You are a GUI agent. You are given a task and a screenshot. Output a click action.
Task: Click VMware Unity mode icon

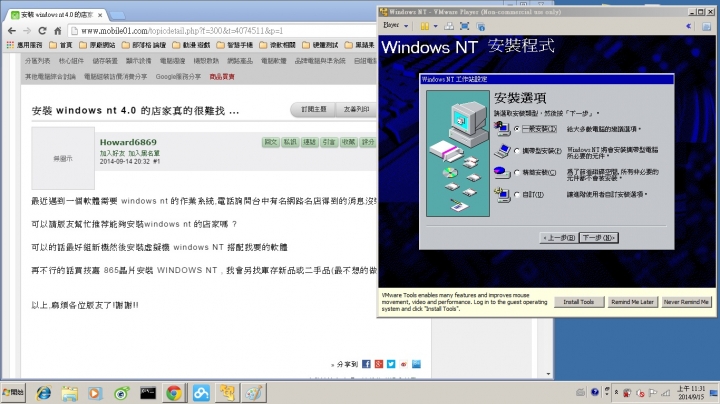pyautogui.click(x=480, y=26)
